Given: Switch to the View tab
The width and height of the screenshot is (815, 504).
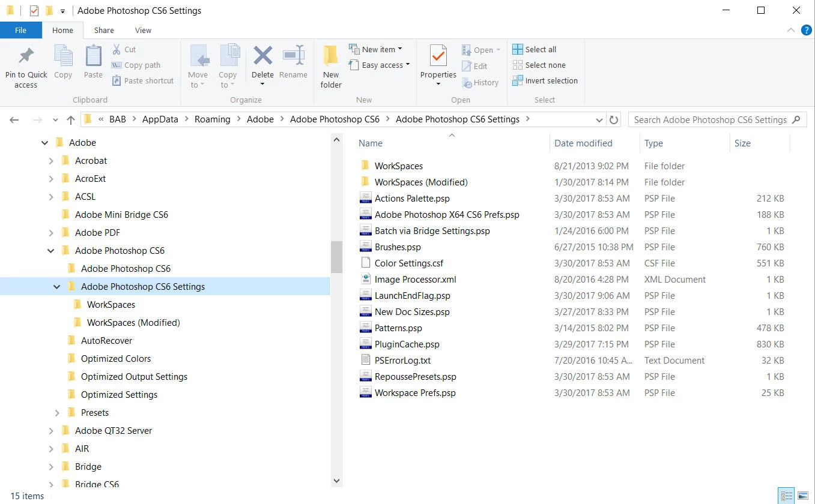Looking at the screenshot, I should [143, 30].
